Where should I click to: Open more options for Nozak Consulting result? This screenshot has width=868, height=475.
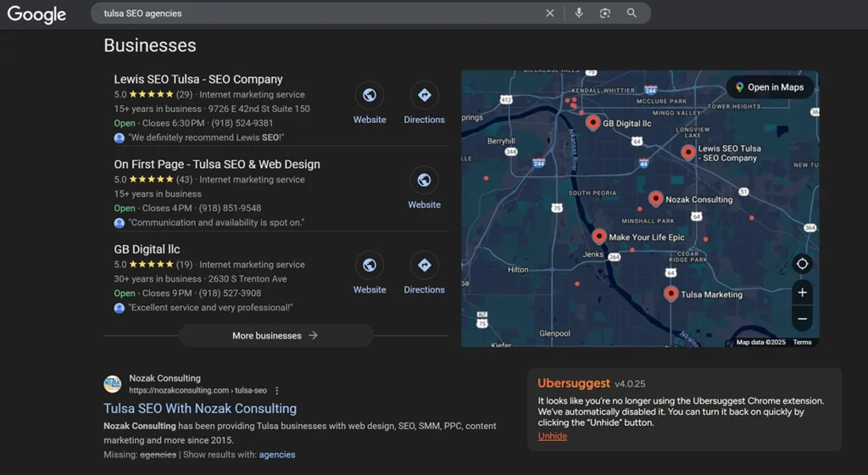(277, 391)
